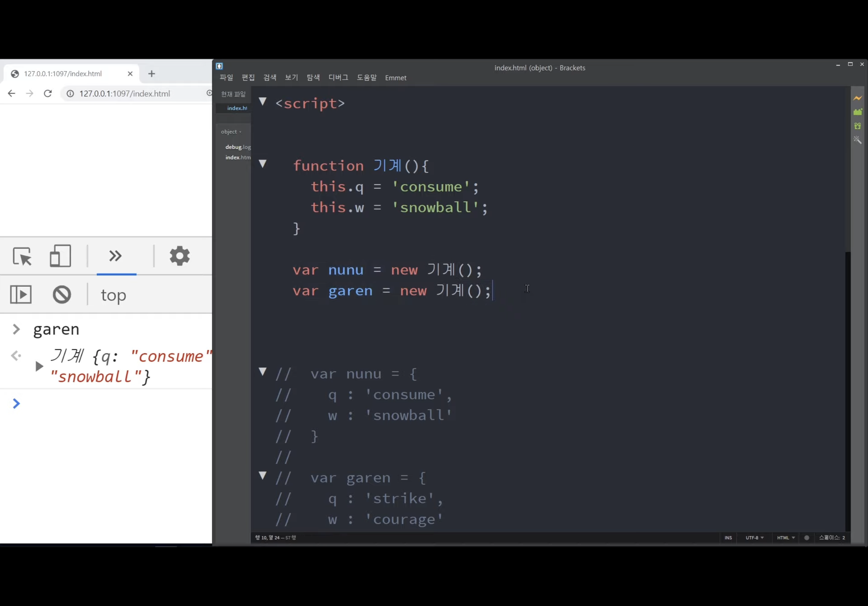Click the green gift update icon
The width and height of the screenshot is (868, 606).
857,126
